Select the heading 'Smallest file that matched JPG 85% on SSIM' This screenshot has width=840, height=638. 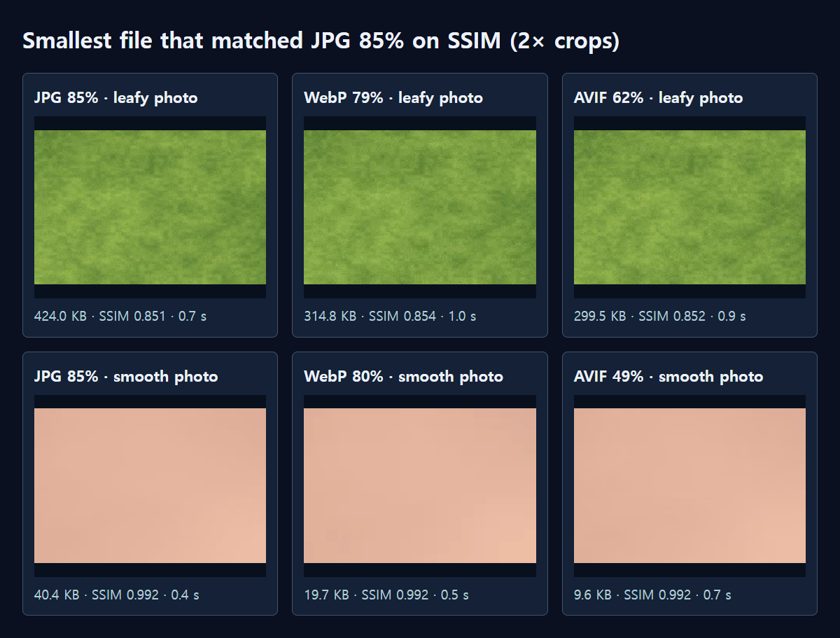(261, 41)
